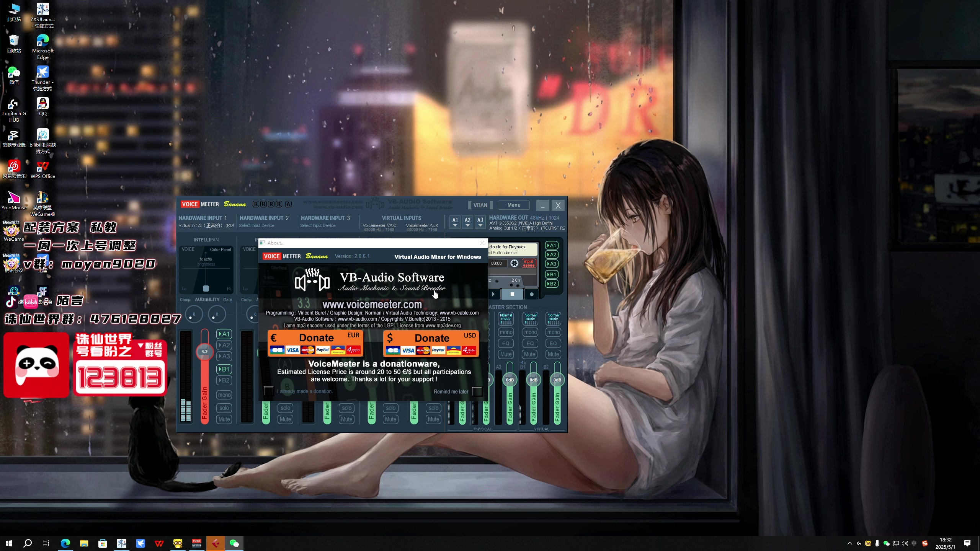Open the www.voicemeeter.com link
Image resolution: width=980 pixels, height=551 pixels.
point(372,305)
